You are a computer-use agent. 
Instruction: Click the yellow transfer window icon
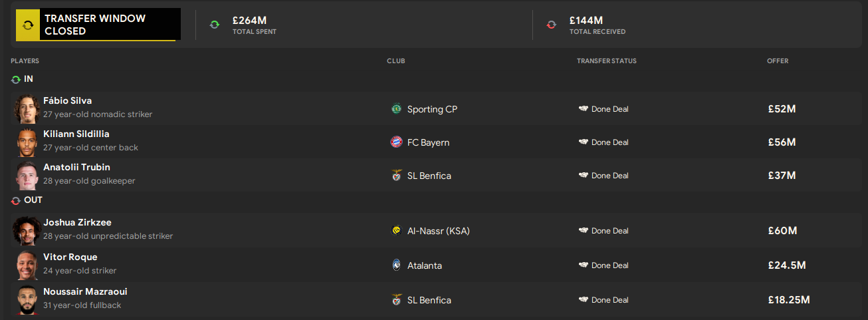pos(27,25)
